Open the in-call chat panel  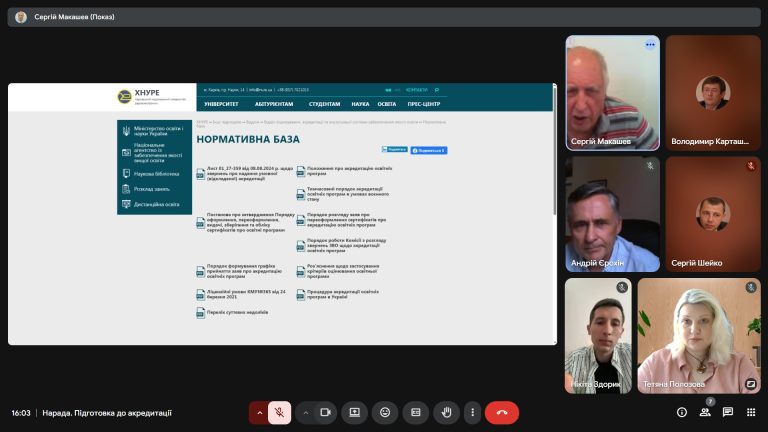click(728, 412)
